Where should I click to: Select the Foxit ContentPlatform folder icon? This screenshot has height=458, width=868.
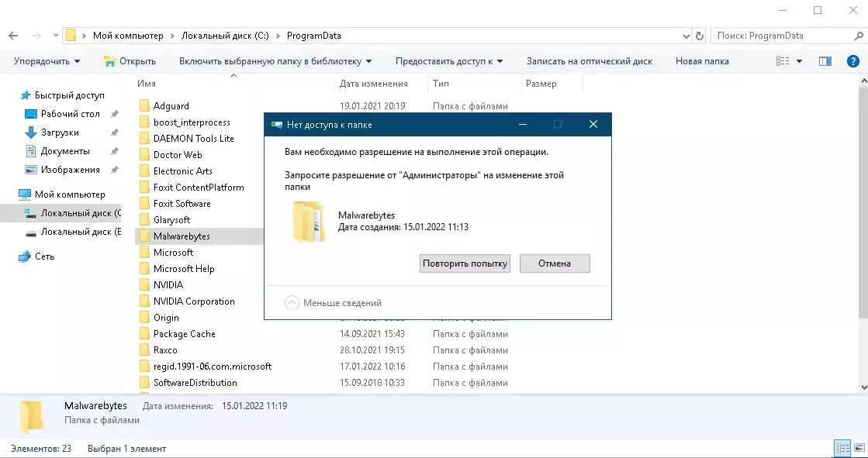point(144,188)
